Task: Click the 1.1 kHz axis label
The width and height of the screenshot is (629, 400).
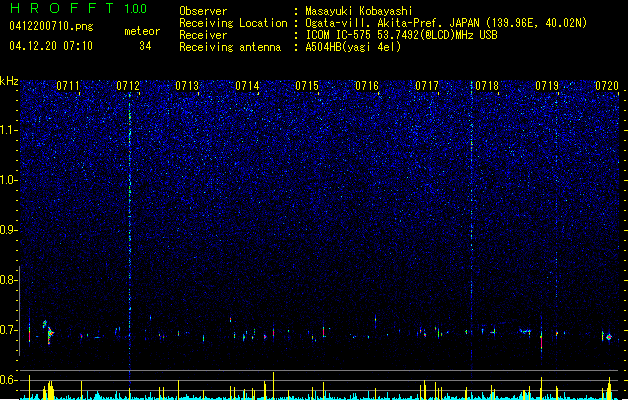Action: tap(8, 130)
